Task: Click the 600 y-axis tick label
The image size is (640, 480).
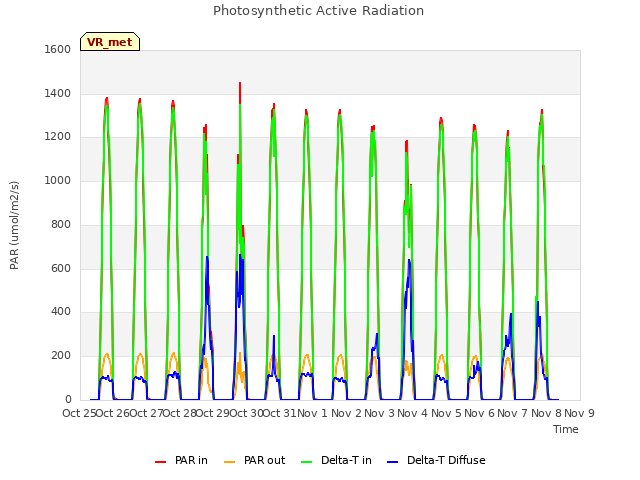Action: pyautogui.click(x=61, y=268)
